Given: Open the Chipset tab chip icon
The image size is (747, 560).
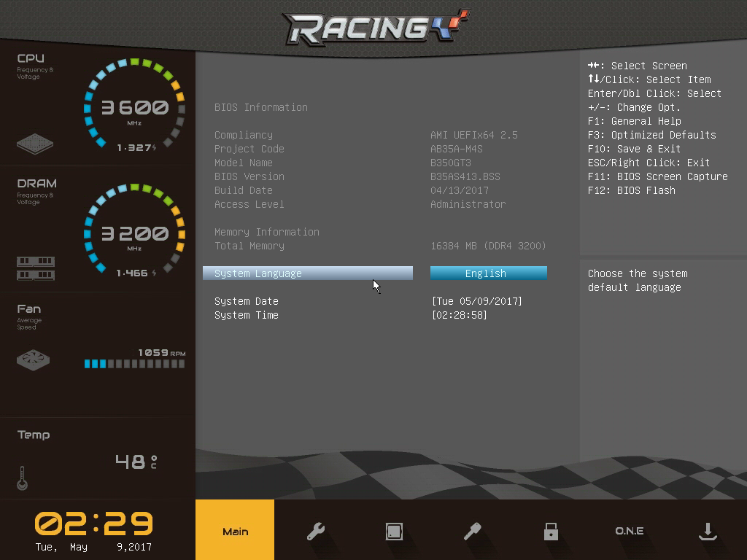Looking at the screenshot, I should tap(394, 532).
